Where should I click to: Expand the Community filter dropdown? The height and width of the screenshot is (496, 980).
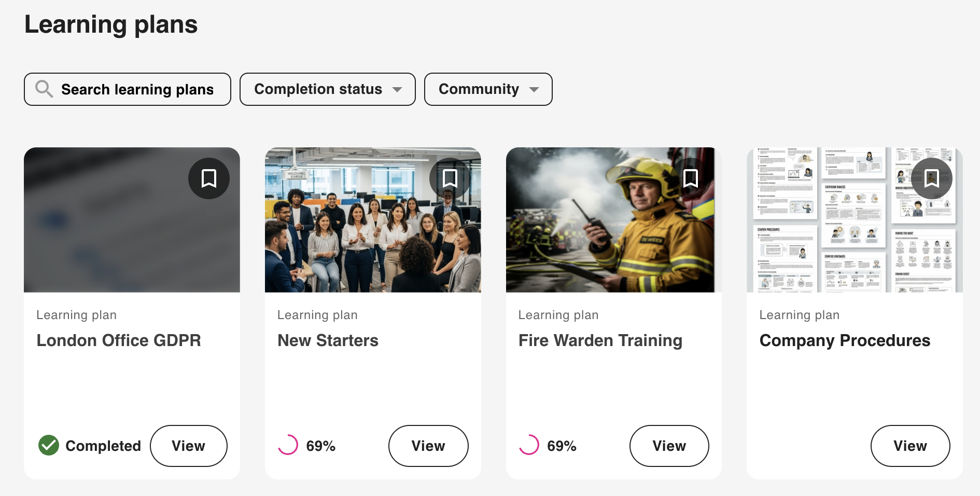pyautogui.click(x=488, y=89)
